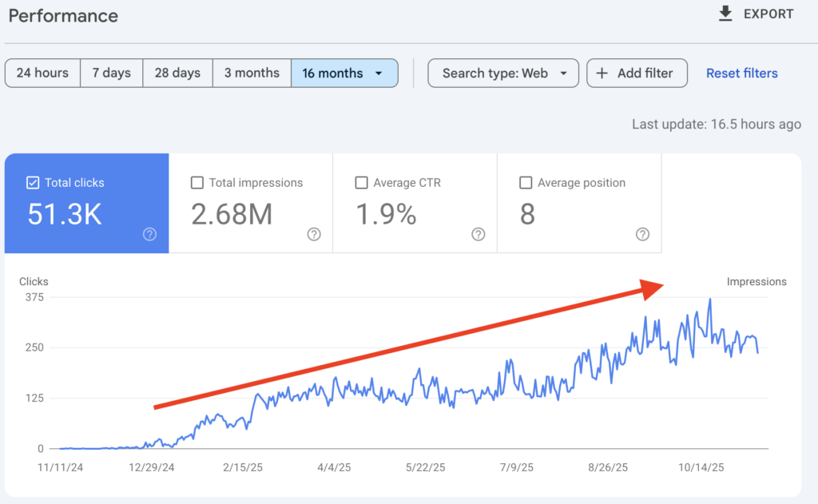The height and width of the screenshot is (504, 818).
Task: Switch to the 7 days range
Action: click(x=111, y=73)
